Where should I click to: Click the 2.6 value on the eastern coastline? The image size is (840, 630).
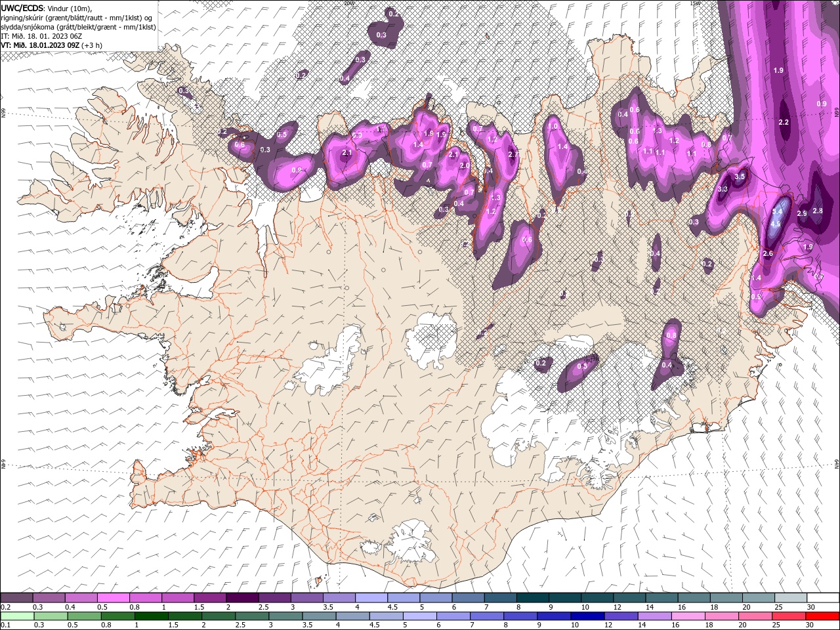[x=768, y=253]
